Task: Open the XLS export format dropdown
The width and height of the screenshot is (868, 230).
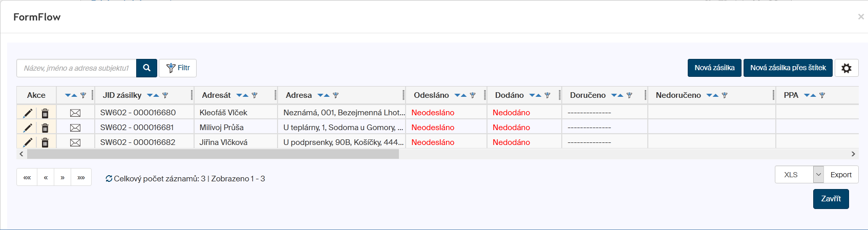Action: pos(818,175)
